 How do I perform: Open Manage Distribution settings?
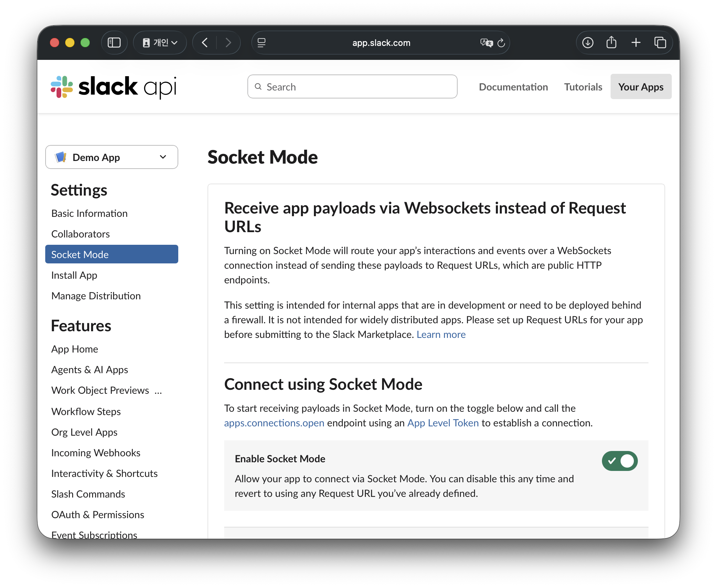96,296
